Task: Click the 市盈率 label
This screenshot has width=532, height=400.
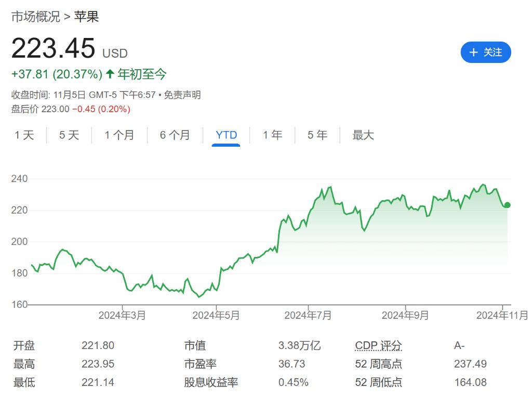Action: coord(200,364)
